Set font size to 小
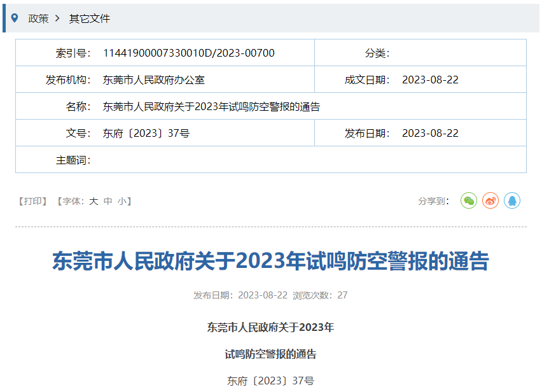The width and height of the screenshot is (542, 392). click(x=122, y=201)
